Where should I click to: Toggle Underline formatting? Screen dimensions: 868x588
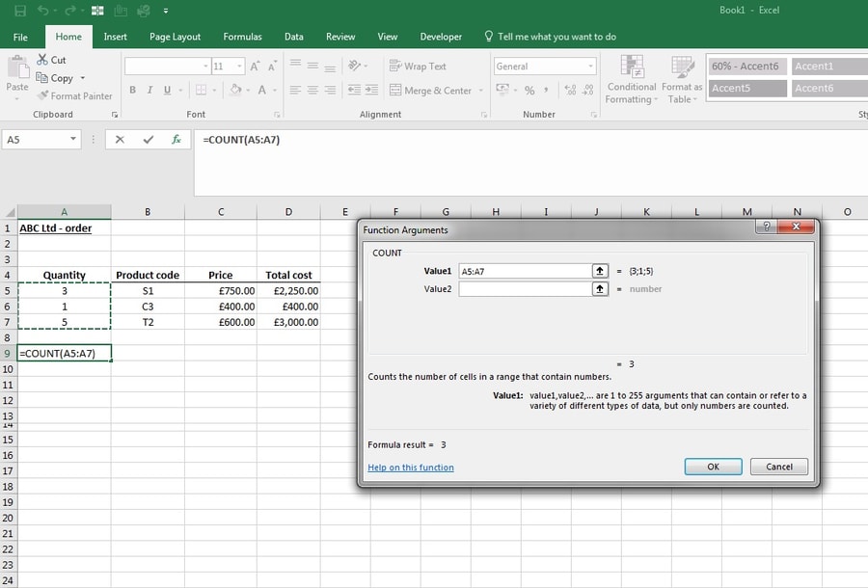pyautogui.click(x=167, y=90)
